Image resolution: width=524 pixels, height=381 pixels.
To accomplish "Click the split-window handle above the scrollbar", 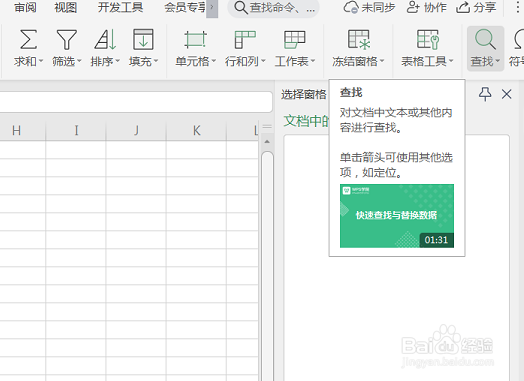I will pos(267,127).
